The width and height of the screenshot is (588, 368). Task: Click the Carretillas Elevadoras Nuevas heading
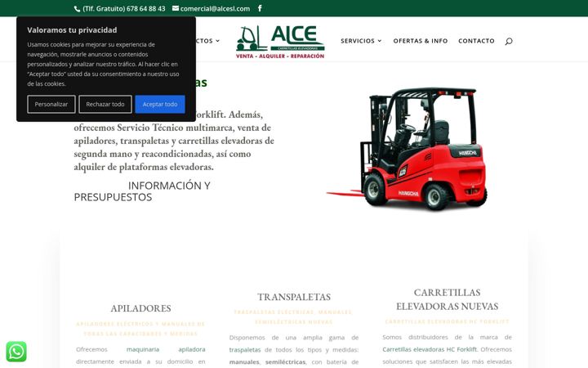point(447,299)
